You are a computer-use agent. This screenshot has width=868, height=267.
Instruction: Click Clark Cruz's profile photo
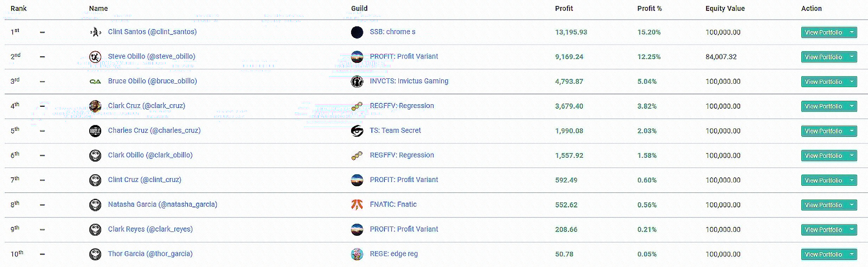pos(95,106)
